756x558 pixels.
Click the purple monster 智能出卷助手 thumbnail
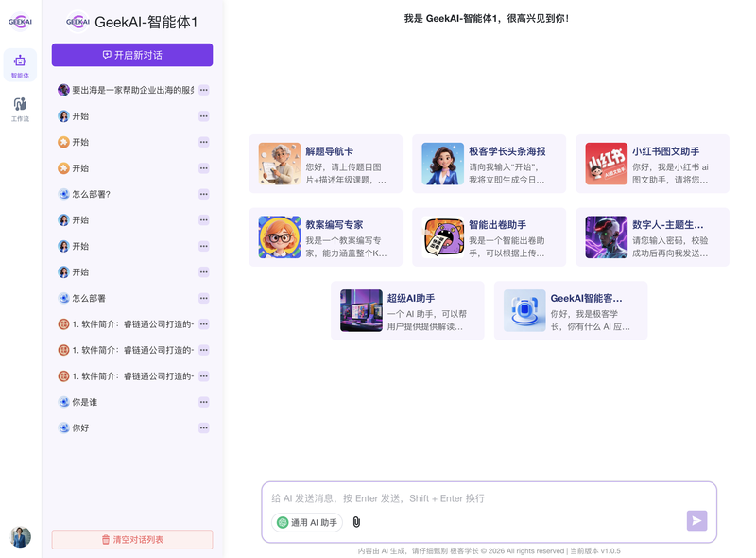[x=442, y=237]
